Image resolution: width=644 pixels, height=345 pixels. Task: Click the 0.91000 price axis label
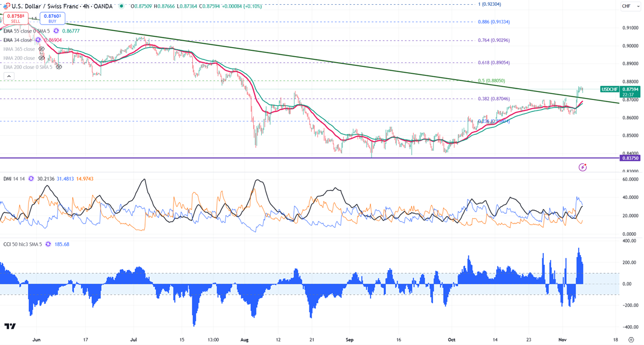click(630, 28)
